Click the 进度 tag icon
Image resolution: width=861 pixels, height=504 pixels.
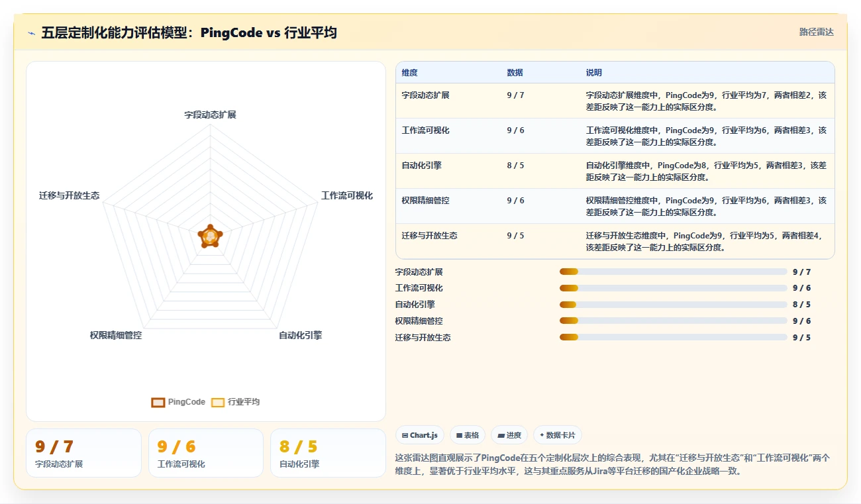point(501,436)
